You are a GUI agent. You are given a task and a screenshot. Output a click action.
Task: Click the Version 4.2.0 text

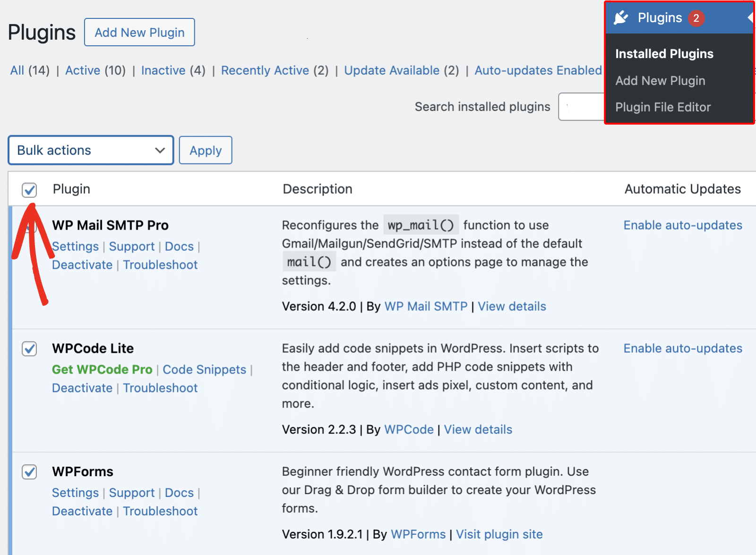point(319,307)
